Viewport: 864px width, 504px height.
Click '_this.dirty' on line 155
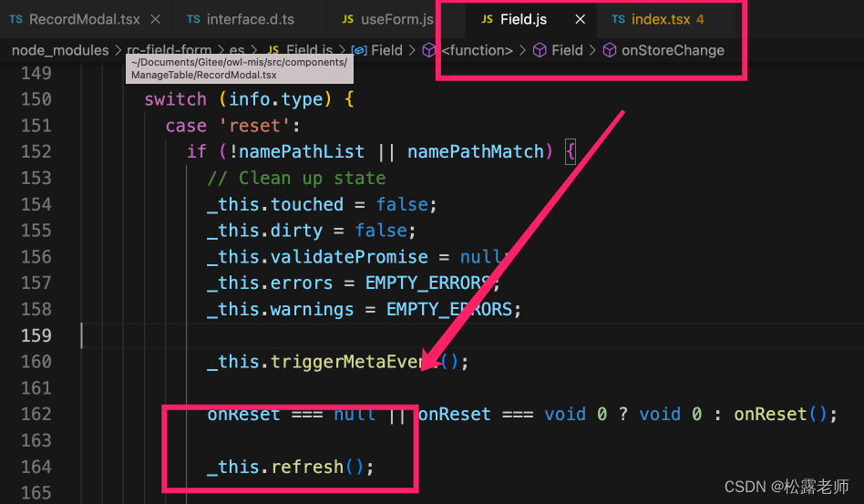click(x=264, y=231)
